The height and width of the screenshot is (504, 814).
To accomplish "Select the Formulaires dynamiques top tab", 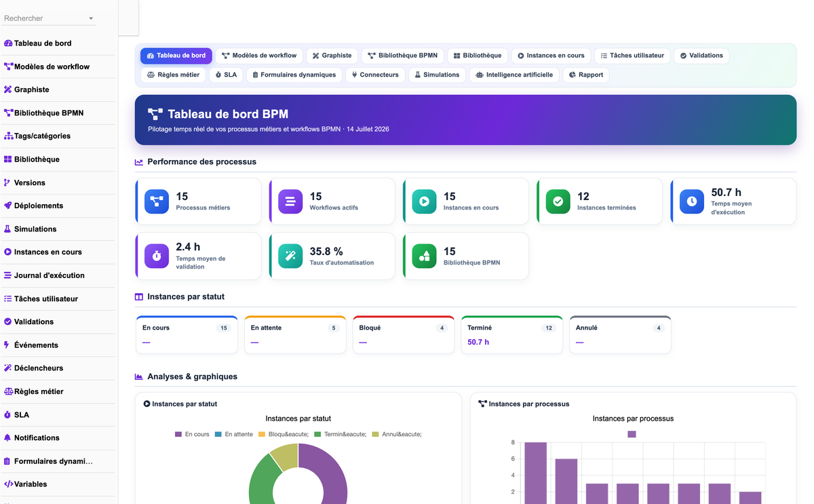I will coord(294,75).
